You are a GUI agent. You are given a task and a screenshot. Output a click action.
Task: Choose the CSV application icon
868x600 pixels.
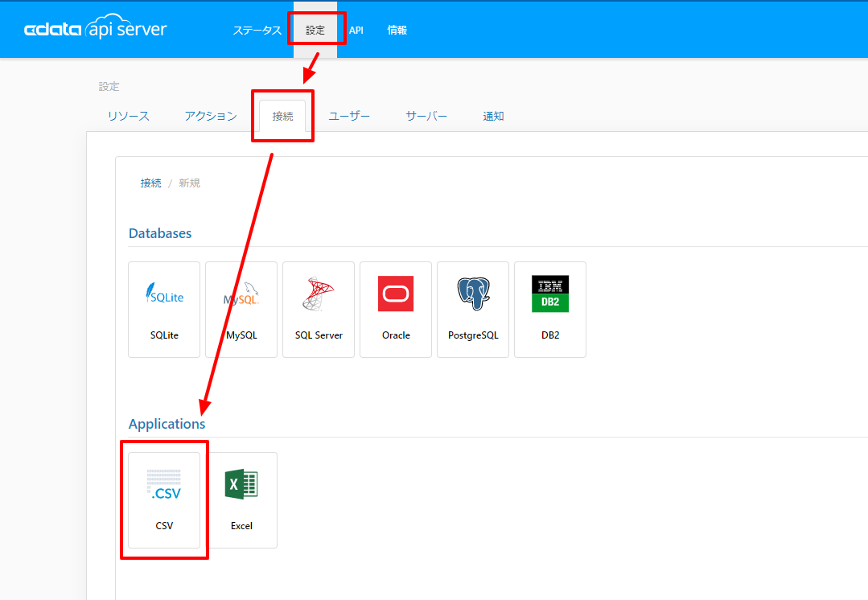click(164, 485)
